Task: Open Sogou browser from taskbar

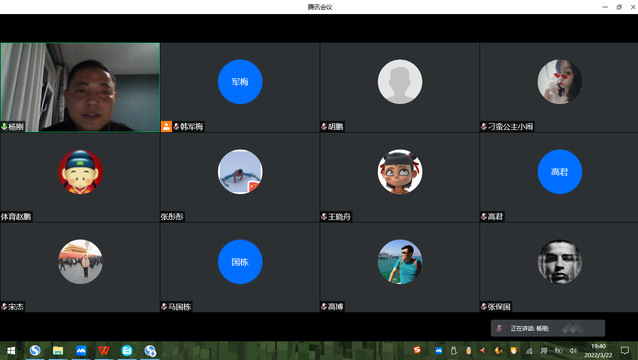Action: point(35,350)
